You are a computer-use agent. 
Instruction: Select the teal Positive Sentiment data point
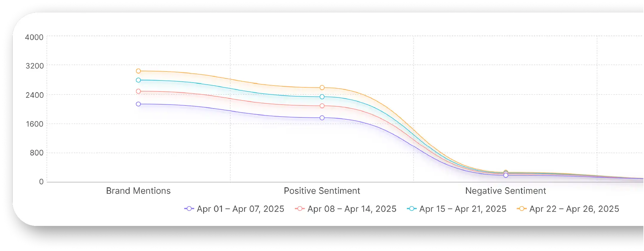click(322, 97)
